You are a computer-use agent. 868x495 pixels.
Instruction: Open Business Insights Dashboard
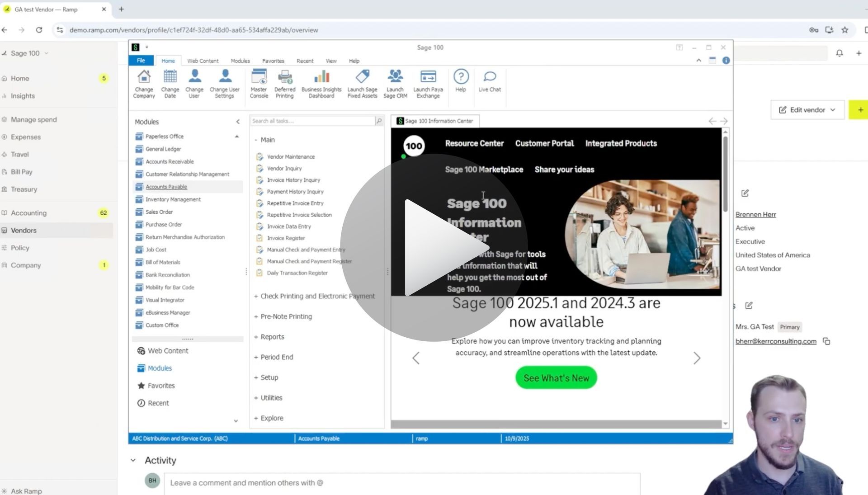(321, 84)
